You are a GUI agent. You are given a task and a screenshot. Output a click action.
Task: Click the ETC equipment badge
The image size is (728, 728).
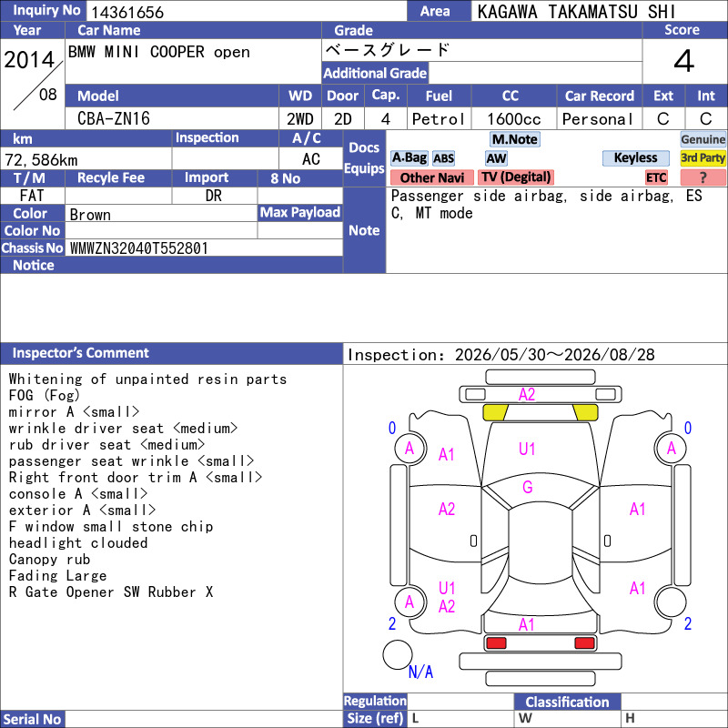[656, 177]
